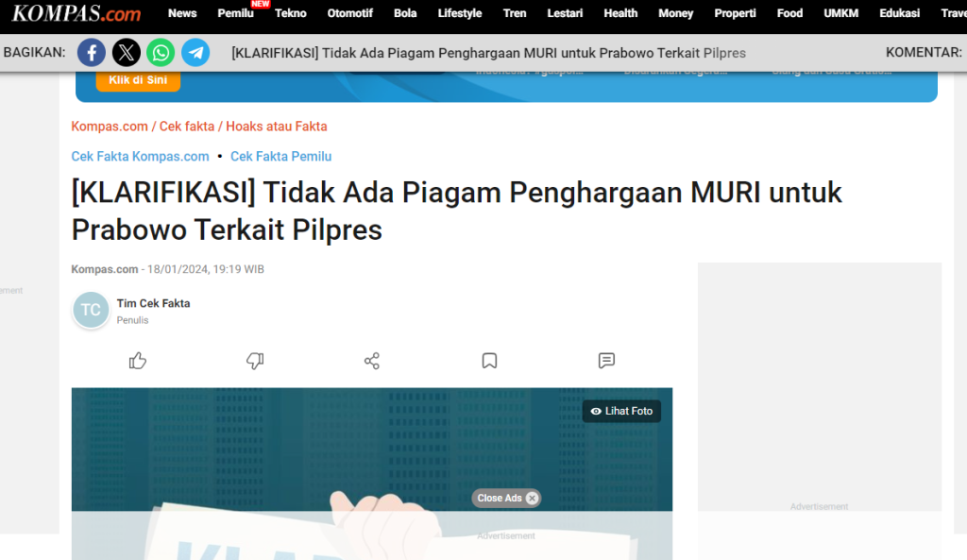
Task: Click the Klik di Sini banner button
Action: point(138,80)
